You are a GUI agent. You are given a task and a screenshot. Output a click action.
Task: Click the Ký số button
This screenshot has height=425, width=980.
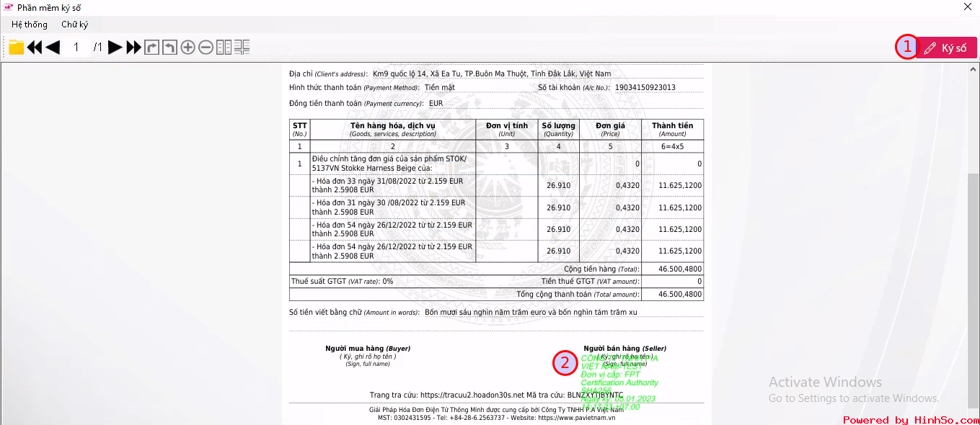(x=947, y=48)
